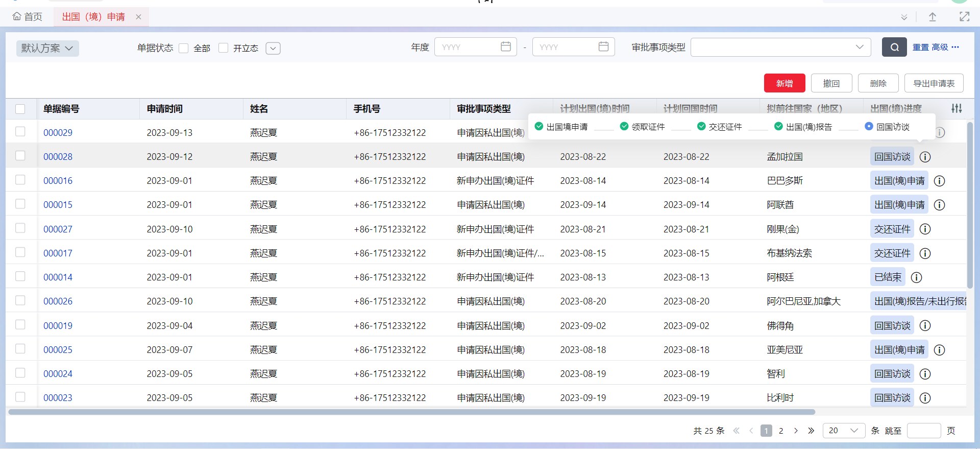The height and width of the screenshot is (449, 980).
Task: Click the 重置 link
Action: 921,47
